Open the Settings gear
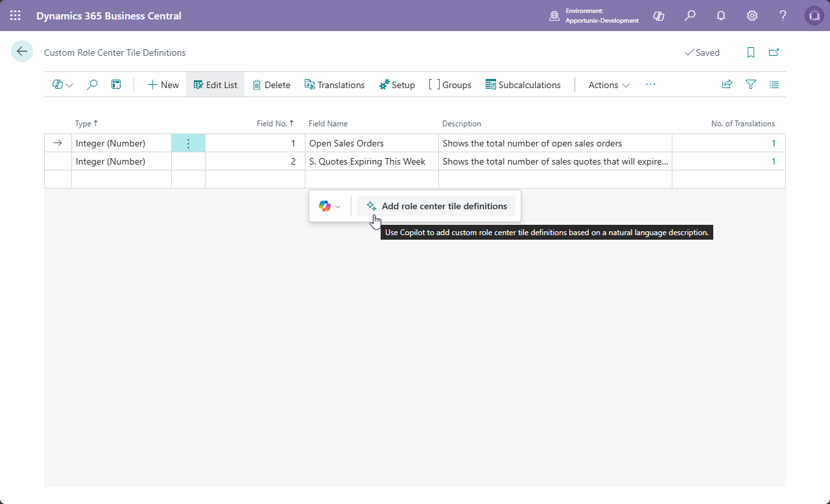The image size is (830, 504). (x=752, y=16)
